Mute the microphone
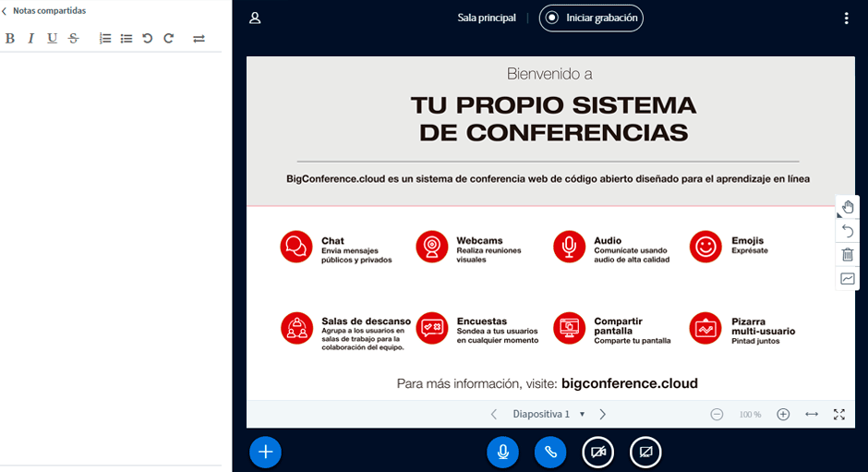This screenshot has height=472, width=868. (x=502, y=452)
